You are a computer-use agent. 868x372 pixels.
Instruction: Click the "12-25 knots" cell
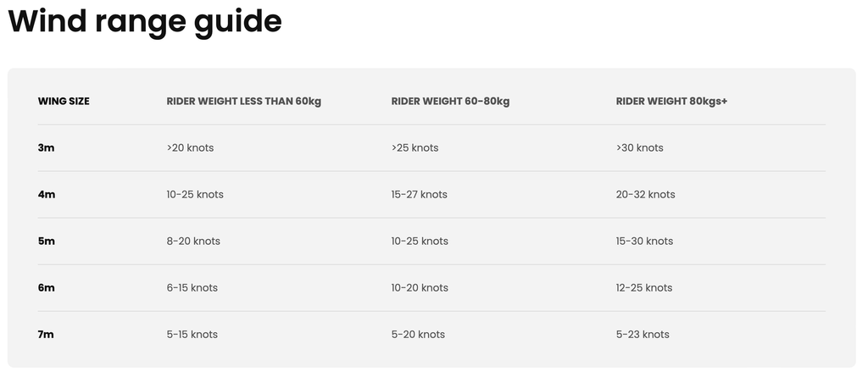pos(644,287)
